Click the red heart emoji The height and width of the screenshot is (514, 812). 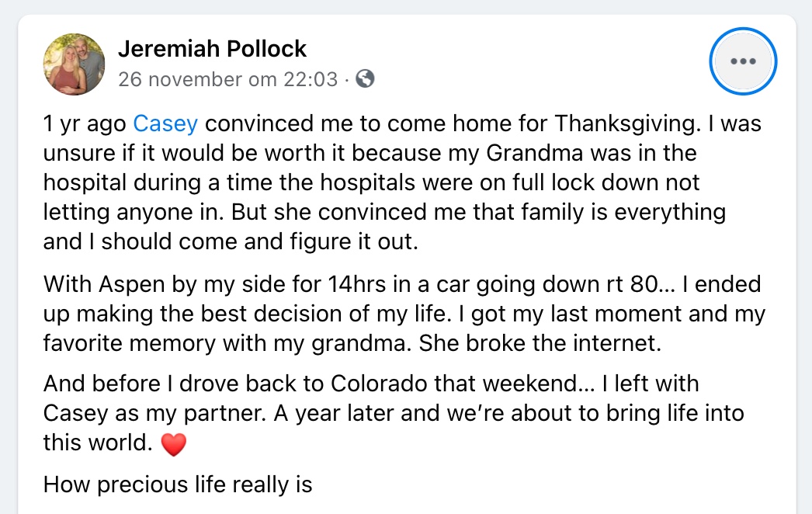(x=173, y=444)
